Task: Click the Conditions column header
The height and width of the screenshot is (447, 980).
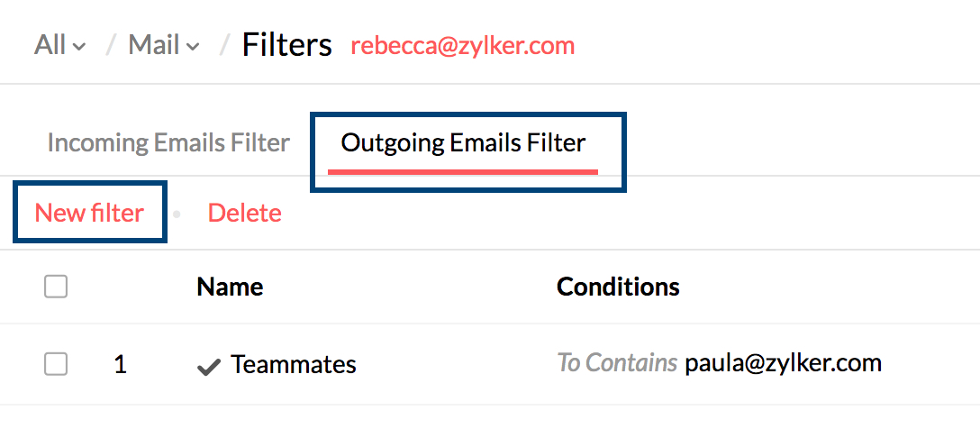Action: (x=618, y=287)
